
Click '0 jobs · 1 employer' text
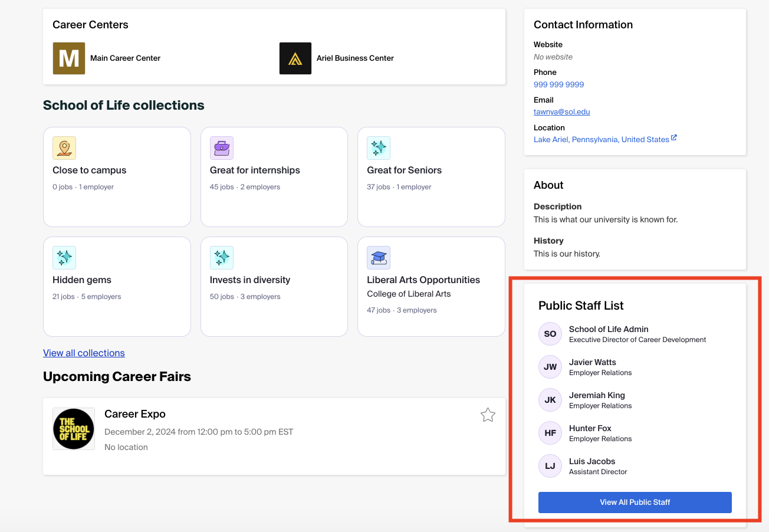pyautogui.click(x=83, y=187)
